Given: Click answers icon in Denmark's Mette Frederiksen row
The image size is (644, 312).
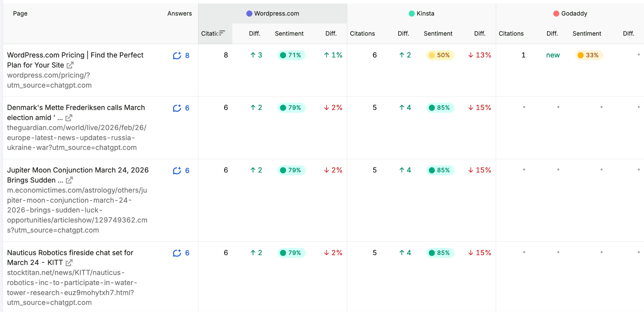Looking at the screenshot, I should click(177, 108).
